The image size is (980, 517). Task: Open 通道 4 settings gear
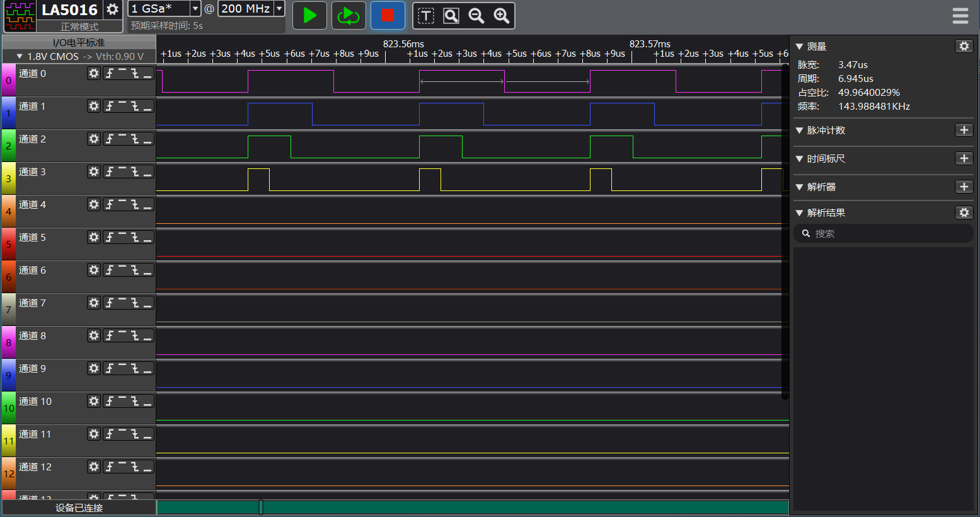tap(94, 204)
